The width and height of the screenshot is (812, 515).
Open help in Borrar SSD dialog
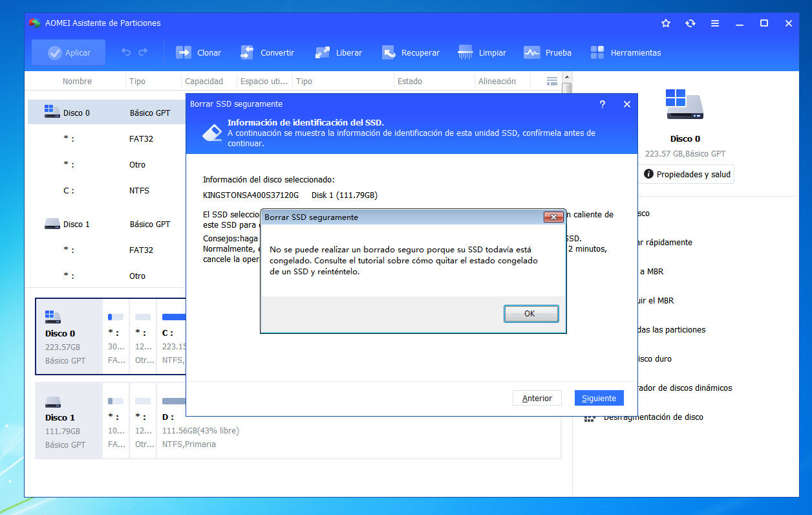tap(603, 104)
